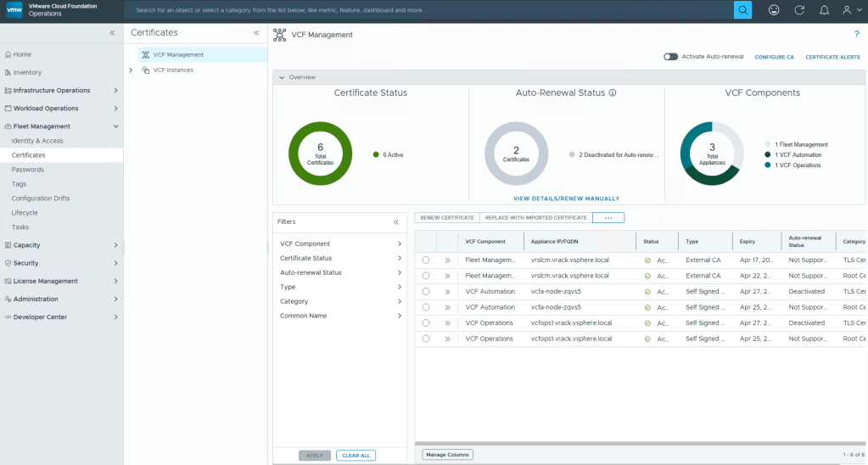Collapse the Overview section
The image size is (868, 465).
coord(282,77)
